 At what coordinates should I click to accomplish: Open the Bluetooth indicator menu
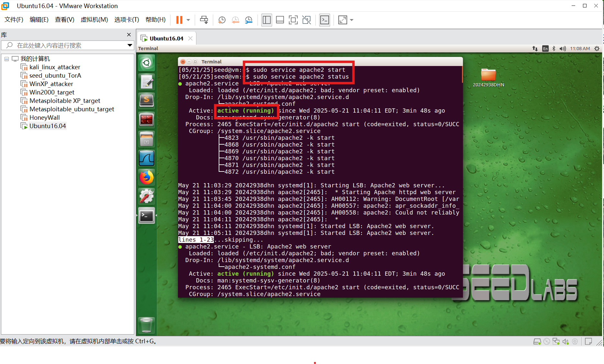point(554,49)
